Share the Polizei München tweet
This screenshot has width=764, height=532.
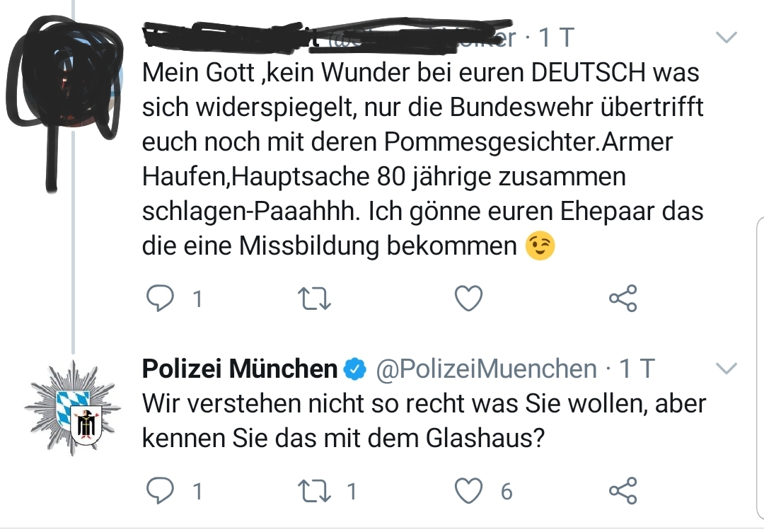tap(623, 491)
